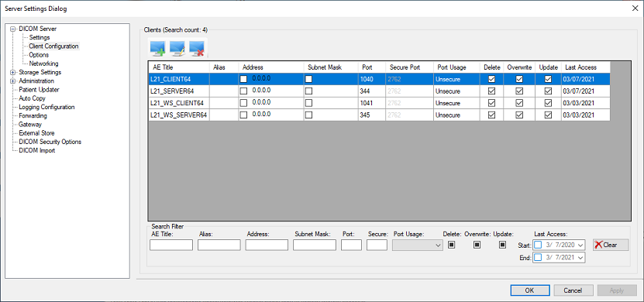Click Unsecure in L21_WS_SERVER64 row
The width and height of the screenshot is (644, 302).
[x=448, y=115]
